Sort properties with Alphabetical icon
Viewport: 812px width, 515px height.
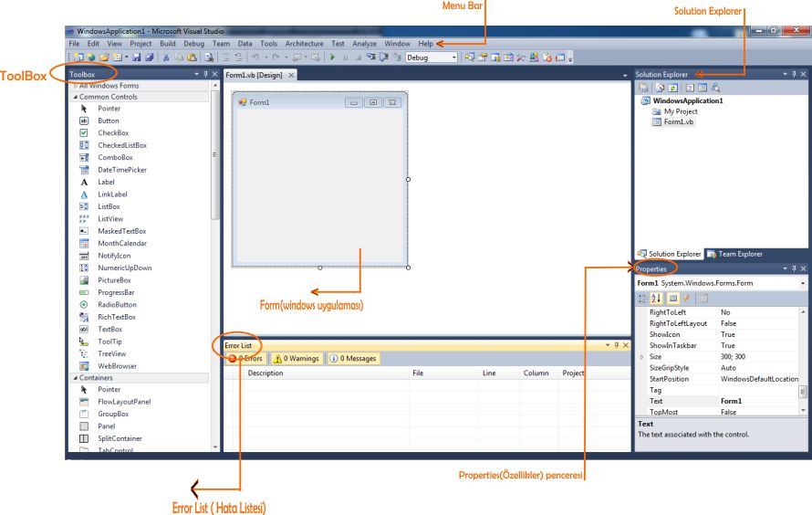pos(656,298)
